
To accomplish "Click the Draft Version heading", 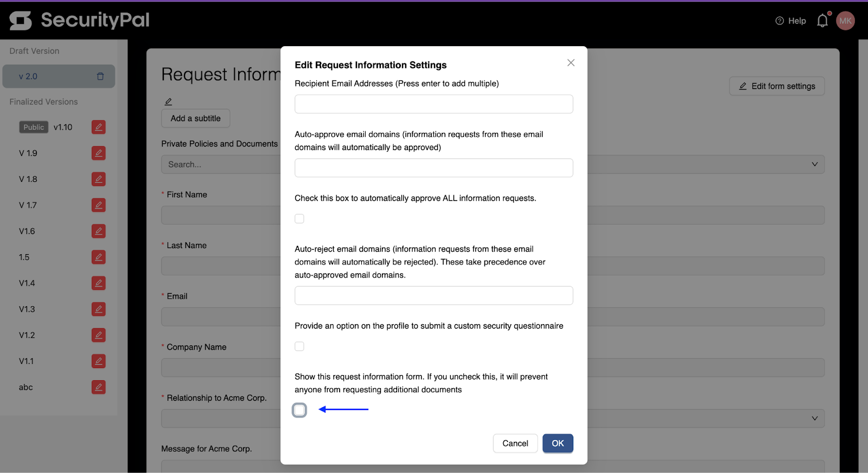I will [34, 51].
